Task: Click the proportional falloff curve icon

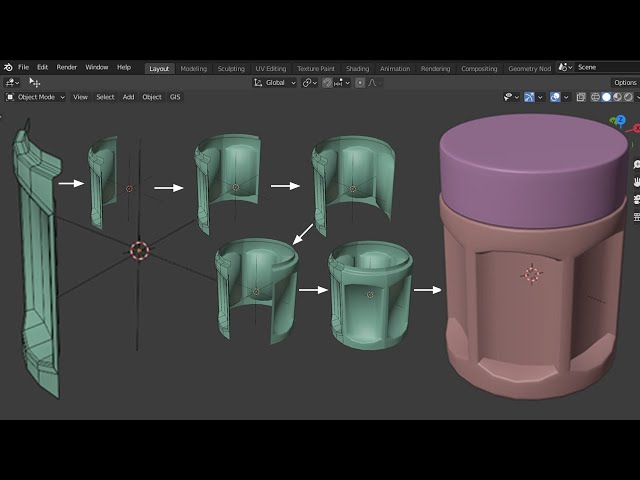Action: point(373,83)
